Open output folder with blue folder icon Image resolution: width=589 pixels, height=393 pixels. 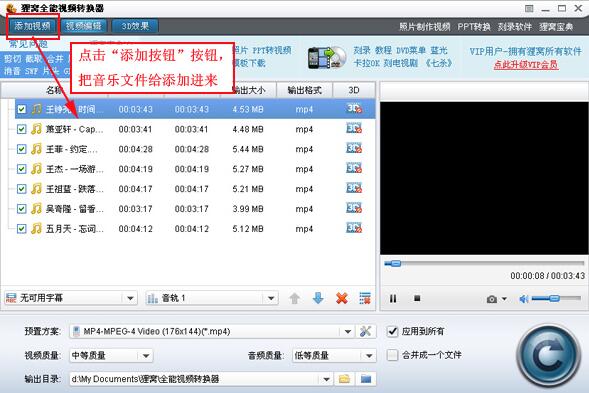pos(366,379)
